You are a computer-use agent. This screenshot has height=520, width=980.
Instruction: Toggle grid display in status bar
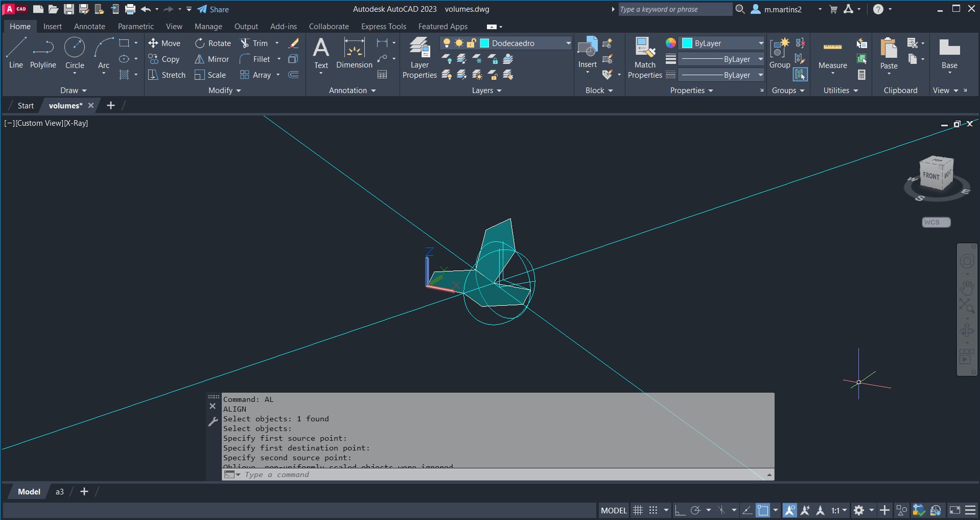[638, 510]
